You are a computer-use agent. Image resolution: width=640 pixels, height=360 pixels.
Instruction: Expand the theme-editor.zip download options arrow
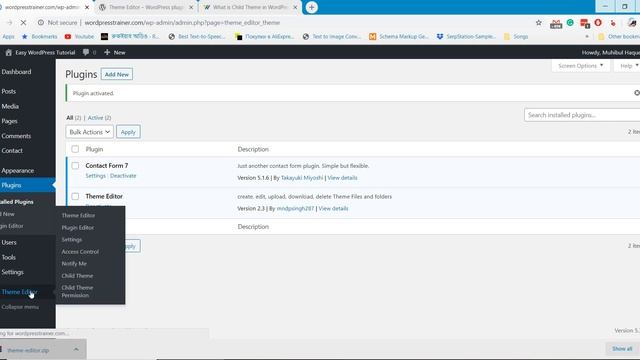(76, 350)
